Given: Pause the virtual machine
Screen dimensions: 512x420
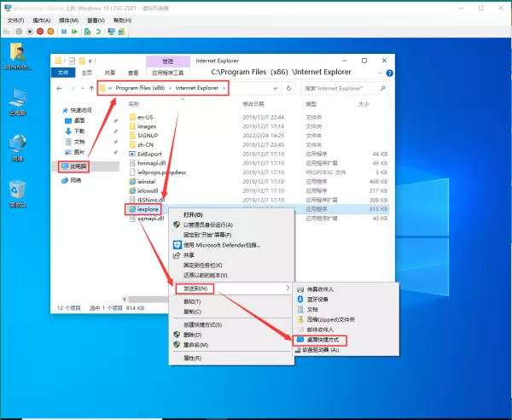Looking at the screenshot, I should [64, 32].
